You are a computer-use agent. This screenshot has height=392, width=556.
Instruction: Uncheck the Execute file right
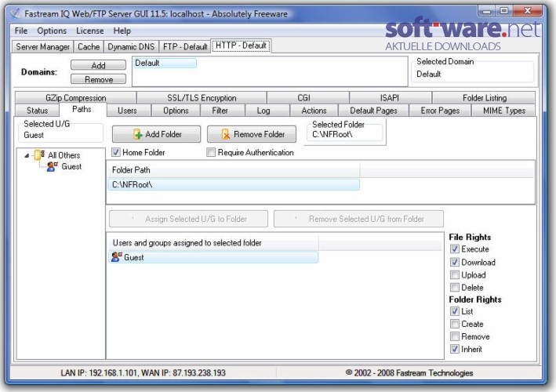(455, 249)
